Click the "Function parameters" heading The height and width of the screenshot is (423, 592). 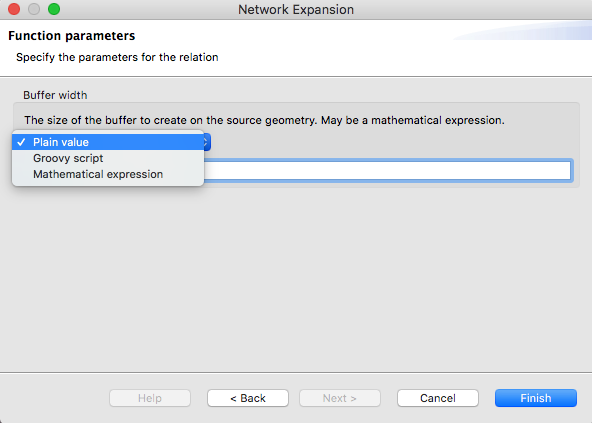[72, 36]
